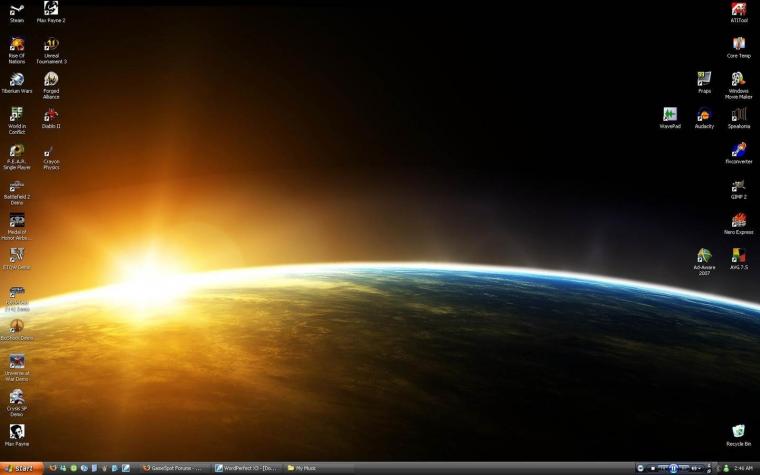Click the ATITool desktop icon
This screenshot has width=760, height=475.
pos(739,13)
